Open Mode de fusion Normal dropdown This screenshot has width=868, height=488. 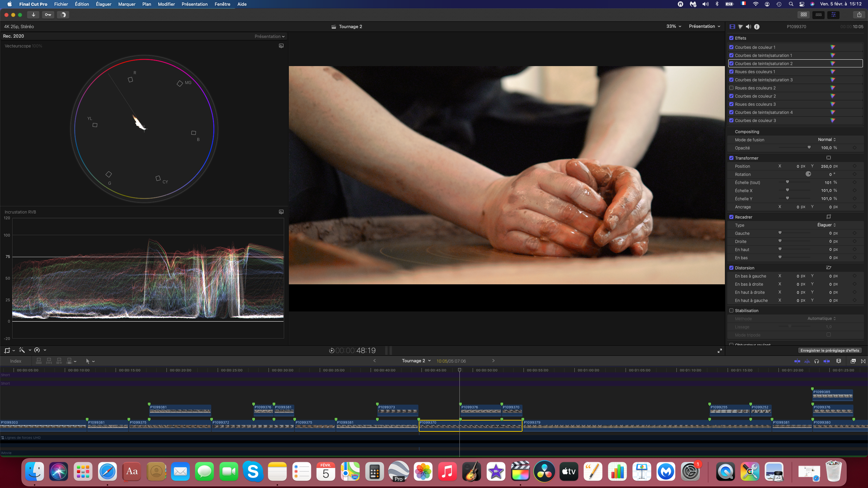[827, 140]
